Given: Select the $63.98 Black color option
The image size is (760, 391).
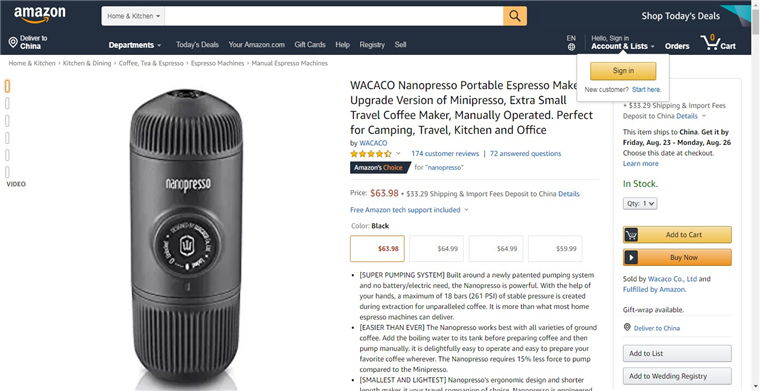Looking at the screenshot, I should [377, 249].
